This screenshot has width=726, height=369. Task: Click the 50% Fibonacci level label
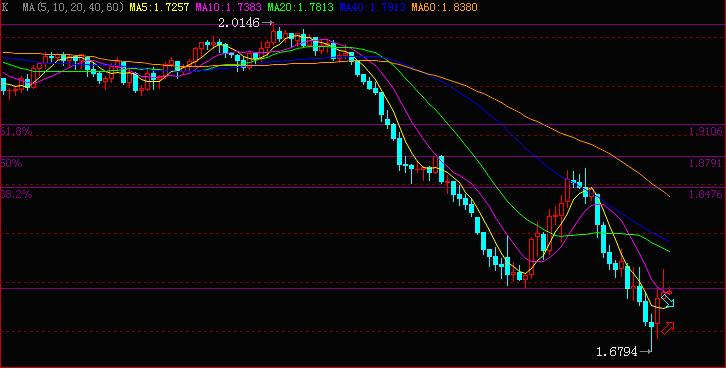11,163
